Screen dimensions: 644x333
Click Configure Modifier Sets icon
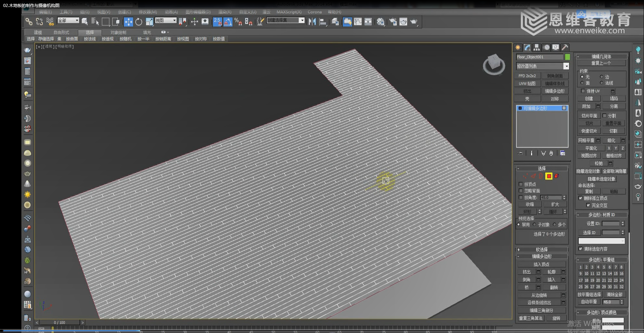[562, 153]
